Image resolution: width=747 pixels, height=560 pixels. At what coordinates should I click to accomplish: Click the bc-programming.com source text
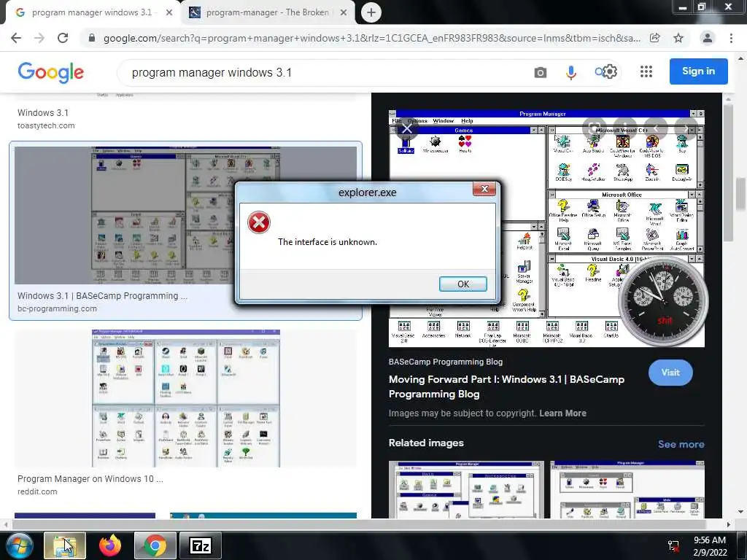pos(57,308)
